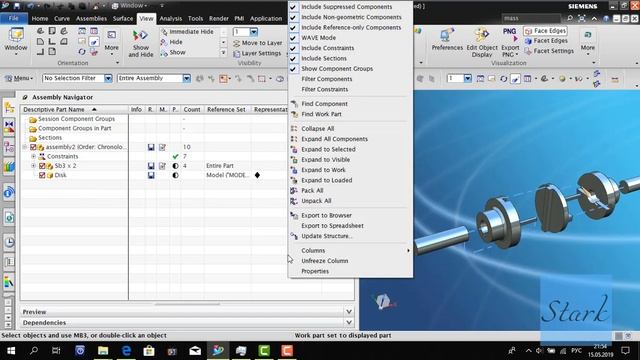
Task: Open Constraint Navigator sidebar tab icon
Action: point(9,127)
